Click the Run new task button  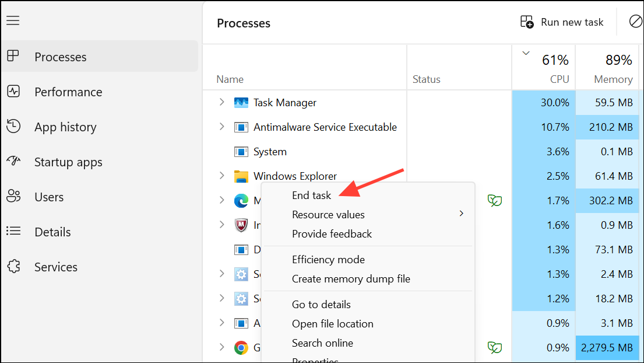tap(562, 22)
